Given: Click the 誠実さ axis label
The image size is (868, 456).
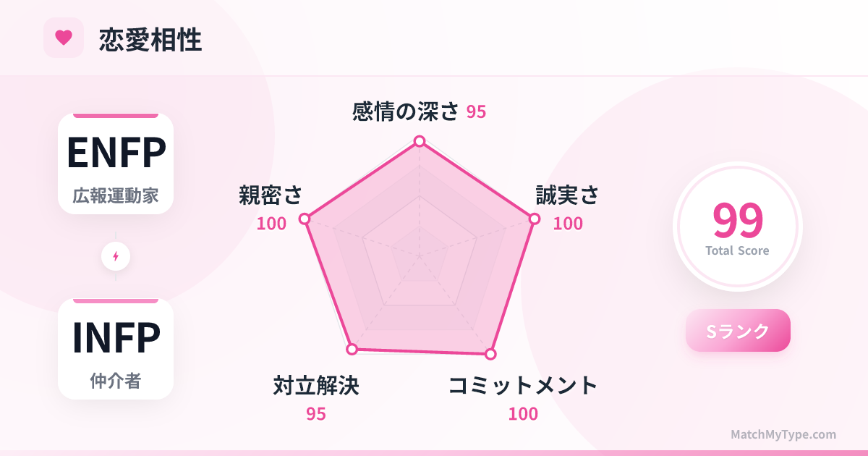Looking at the screenshot, I should coord(567,195).
